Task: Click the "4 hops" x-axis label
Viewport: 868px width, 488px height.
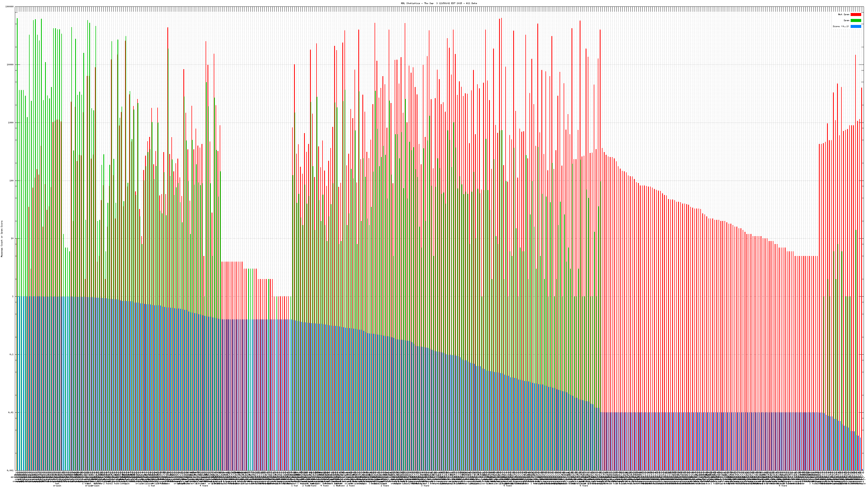Action: 203,486
